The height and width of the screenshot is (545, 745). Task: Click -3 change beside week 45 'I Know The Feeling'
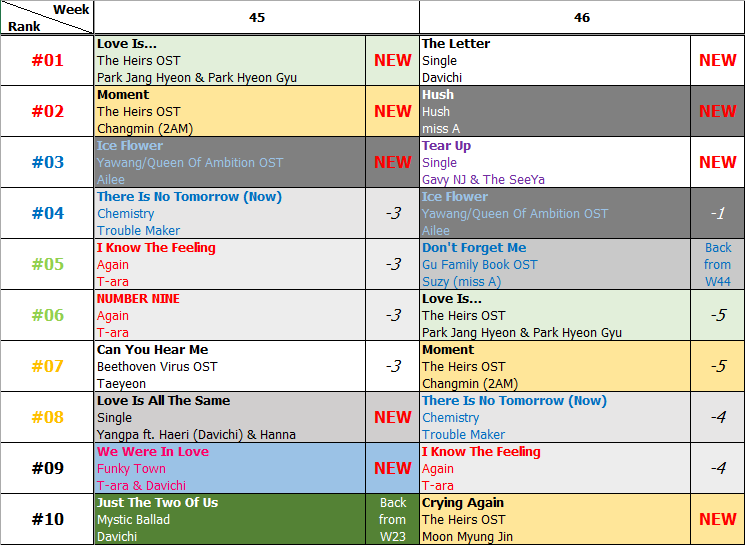tap(392, 264)
